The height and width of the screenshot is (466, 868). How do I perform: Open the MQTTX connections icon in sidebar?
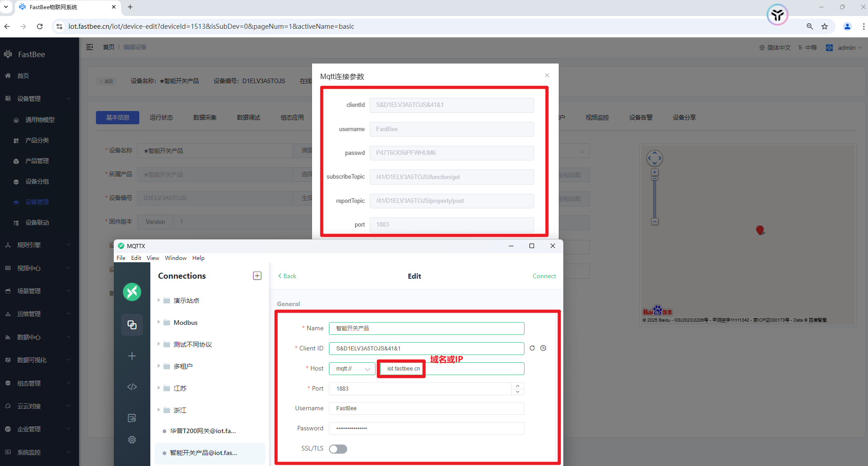(132, 325)
